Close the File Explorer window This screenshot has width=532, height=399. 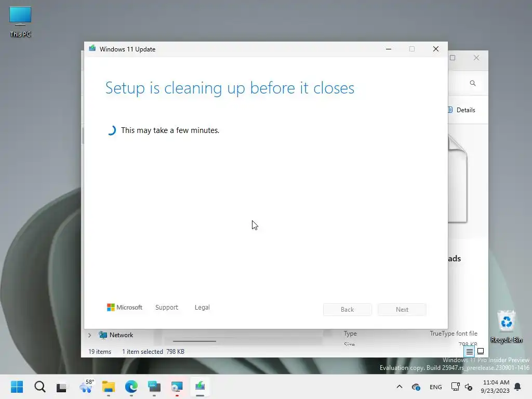476,58
